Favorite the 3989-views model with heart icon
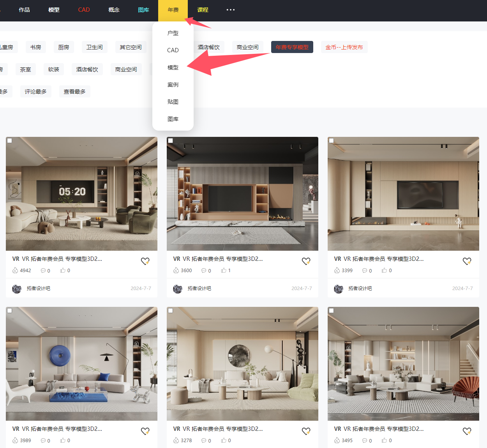The height and width of the screenshot is (448, 487). point(145,431)
